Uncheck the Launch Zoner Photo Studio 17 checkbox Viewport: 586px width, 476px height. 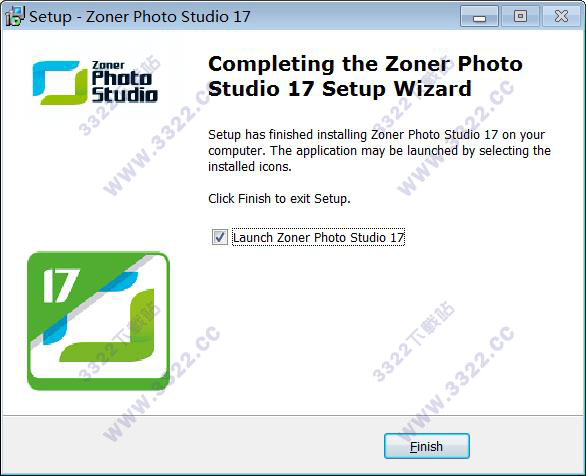click(x=219, y=237)
